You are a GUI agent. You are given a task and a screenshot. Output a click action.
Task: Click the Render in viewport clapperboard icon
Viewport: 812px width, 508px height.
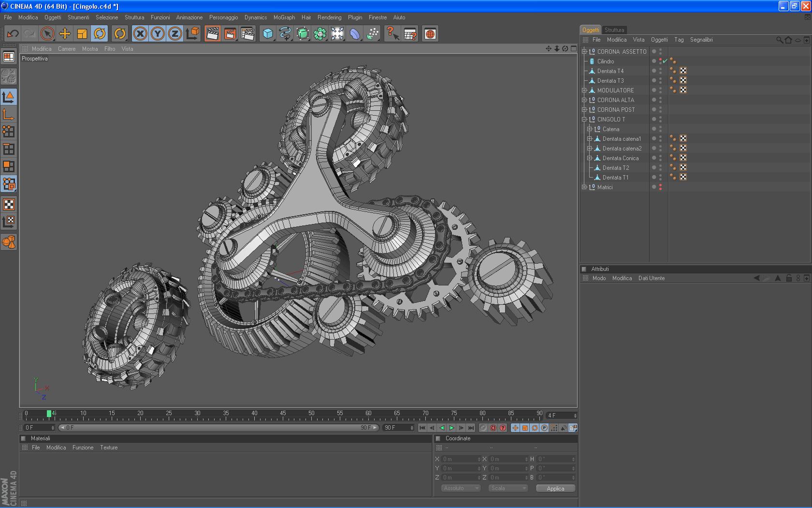point(212,34)
